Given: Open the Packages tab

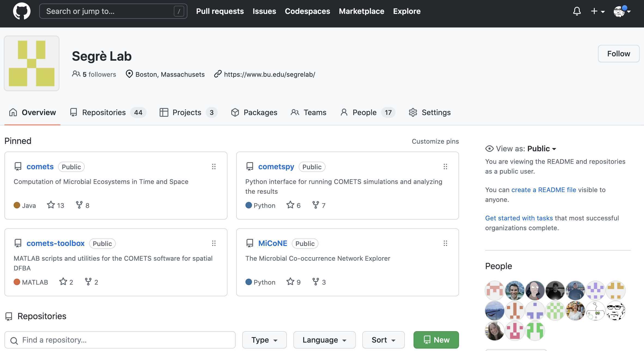Looking at the screenshot, I should 254,112.
